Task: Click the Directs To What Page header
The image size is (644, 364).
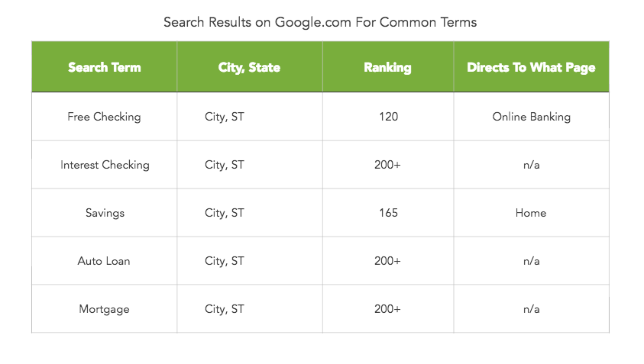Action: tap(531, 67)
